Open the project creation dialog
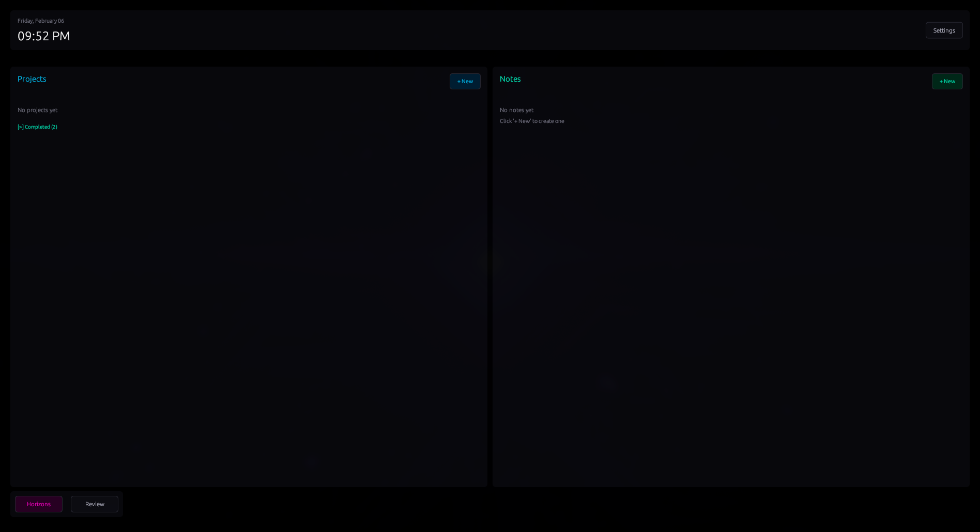 point(465,81)
